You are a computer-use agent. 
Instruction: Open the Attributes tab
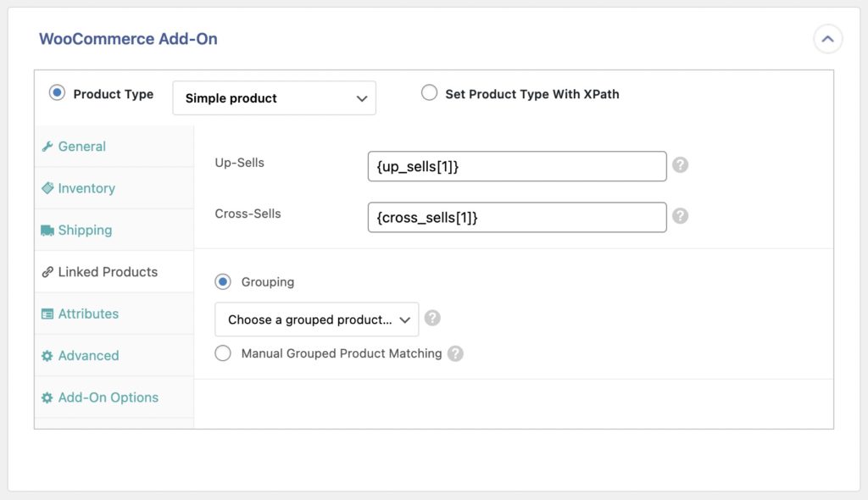point(86,314)
